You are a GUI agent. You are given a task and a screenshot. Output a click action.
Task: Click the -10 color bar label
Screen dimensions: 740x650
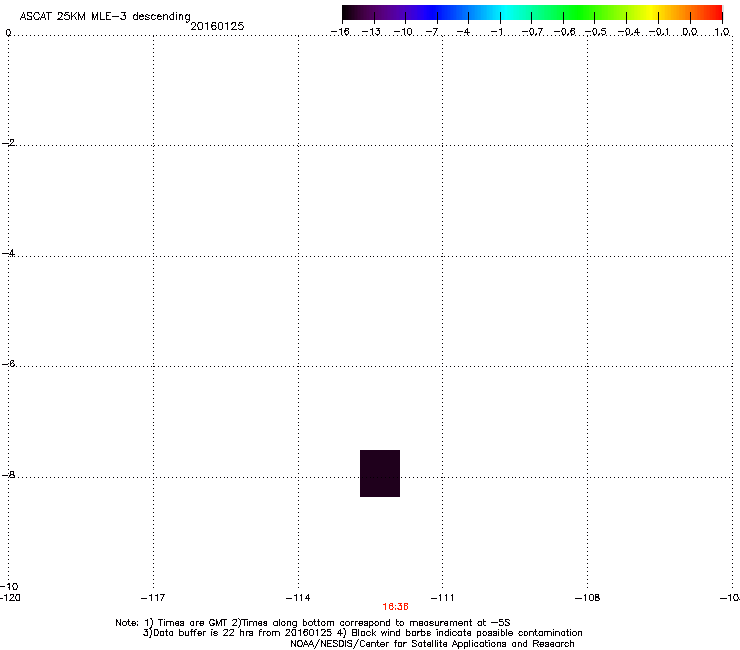(403, 32)
